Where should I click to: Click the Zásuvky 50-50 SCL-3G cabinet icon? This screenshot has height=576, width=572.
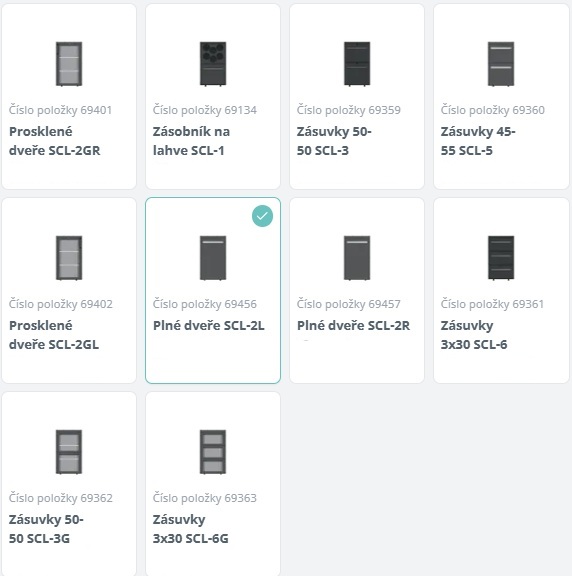[x=69, y=452]
